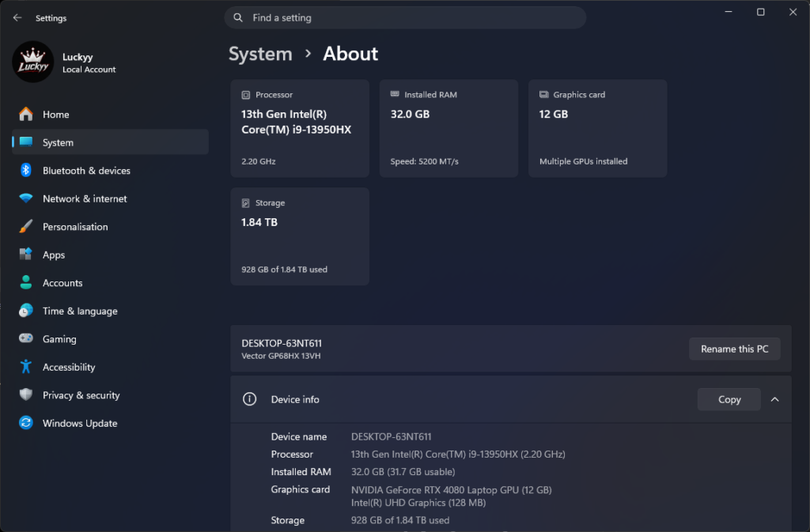
Task: Close the Settings window
Action: (x=793, y=12)
